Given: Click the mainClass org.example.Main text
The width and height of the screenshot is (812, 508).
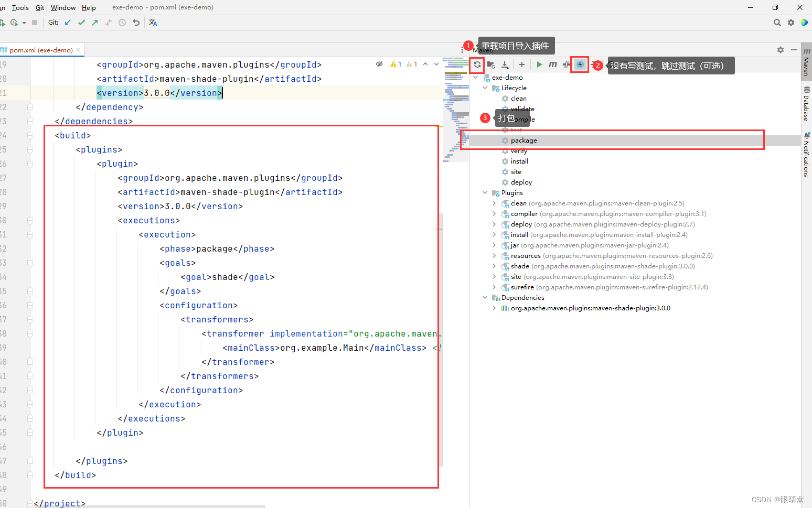Looking at the screenshot, I should coord(324,348).
